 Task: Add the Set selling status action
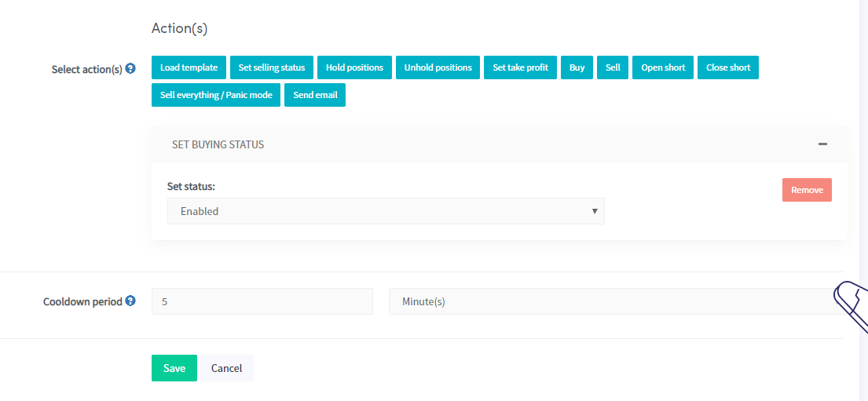271,67
